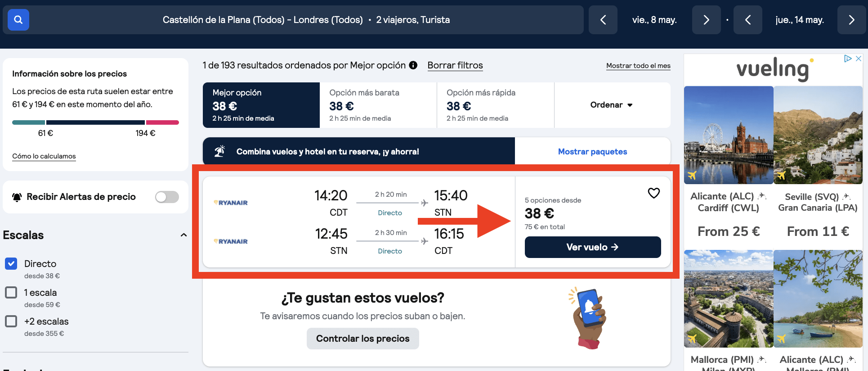Open the Alicante beach ad thumbnail
Image resolution: width=868 pixels, height=371 pixels.
[x=818, y=299]
